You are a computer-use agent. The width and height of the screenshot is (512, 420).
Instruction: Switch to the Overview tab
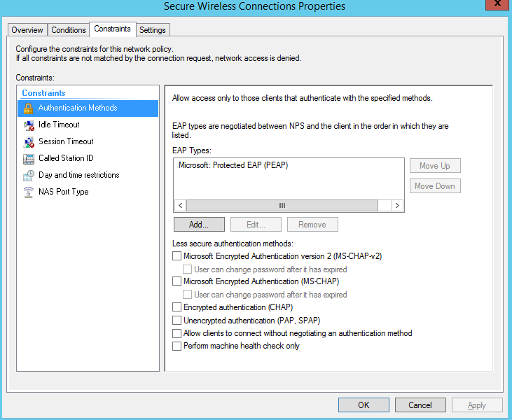27,30
